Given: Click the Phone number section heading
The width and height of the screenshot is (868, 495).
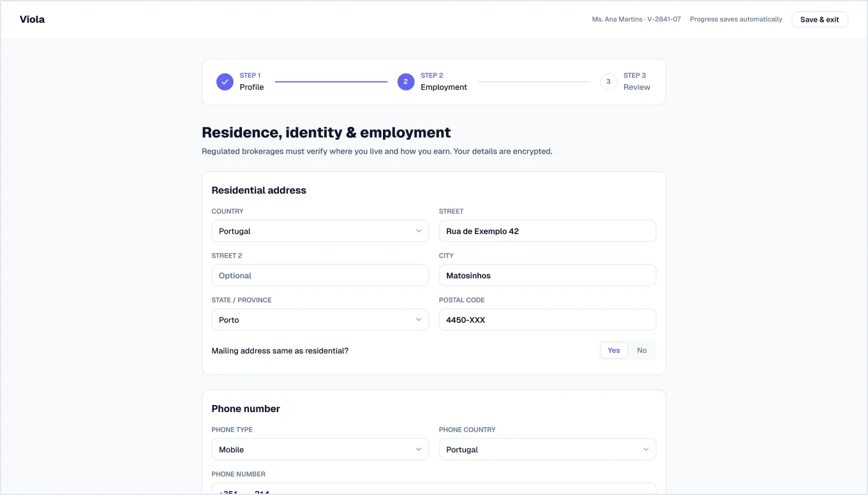Looking at the screenshot, I should [246, 409].
